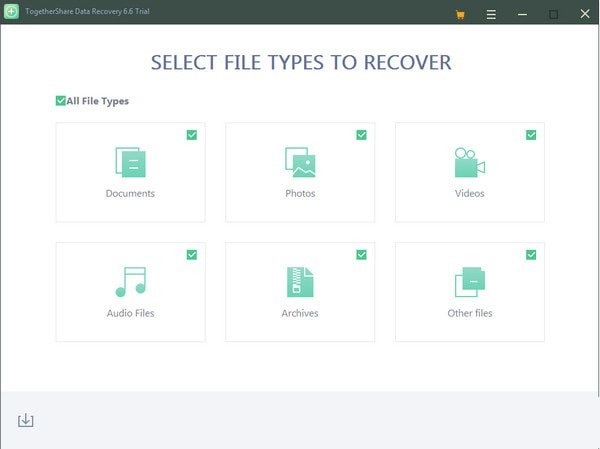Toggle the Photos checkbox
Image resolution: width=600 pixels, height=449 pixels.
point(361,135)
